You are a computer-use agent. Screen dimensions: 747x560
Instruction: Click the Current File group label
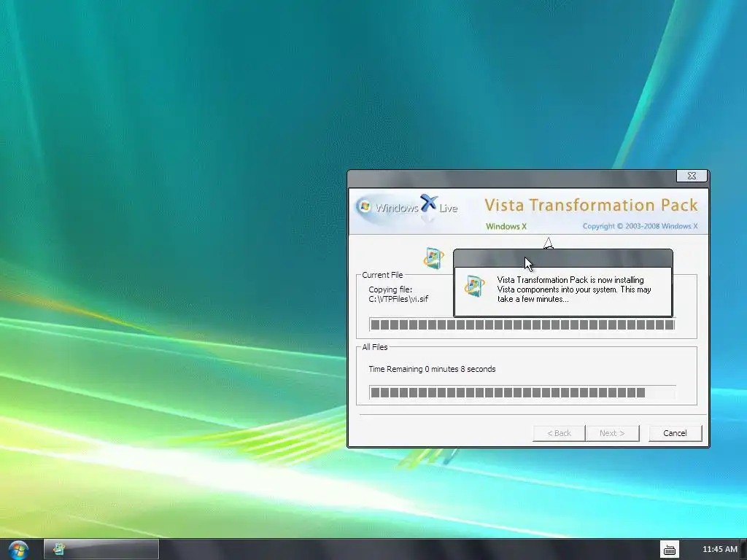tap(382, 275)
